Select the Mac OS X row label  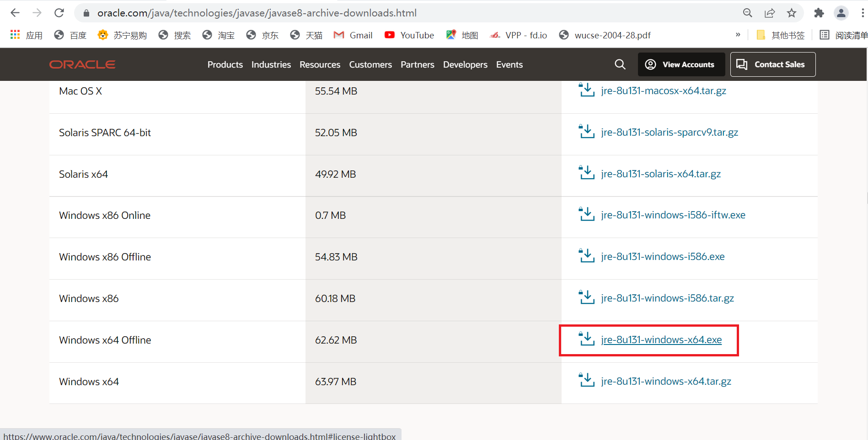pos(80,91)
